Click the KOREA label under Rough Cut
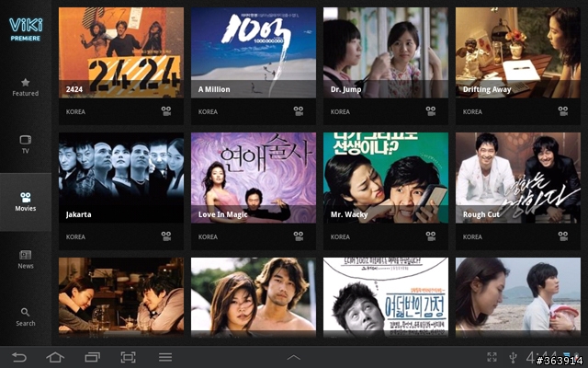 (x=473, y=236)
